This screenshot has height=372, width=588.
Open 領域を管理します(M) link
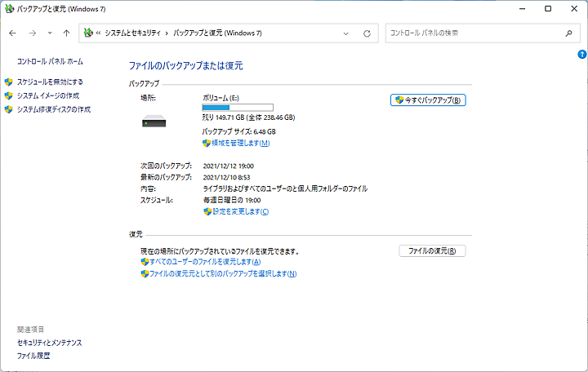coord(240,143)
